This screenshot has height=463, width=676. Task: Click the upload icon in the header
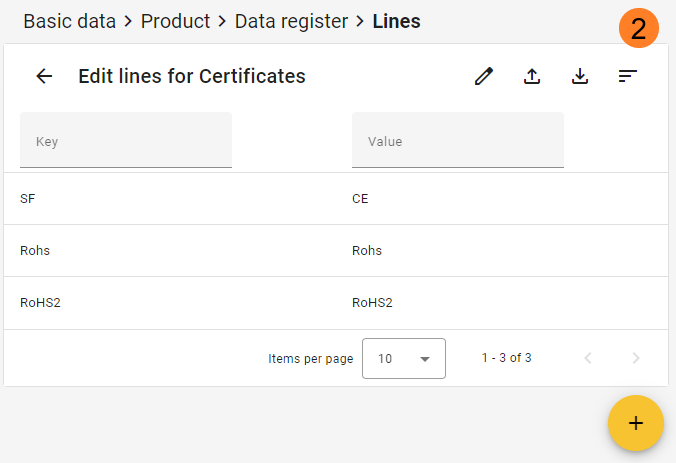coord(532,76)
